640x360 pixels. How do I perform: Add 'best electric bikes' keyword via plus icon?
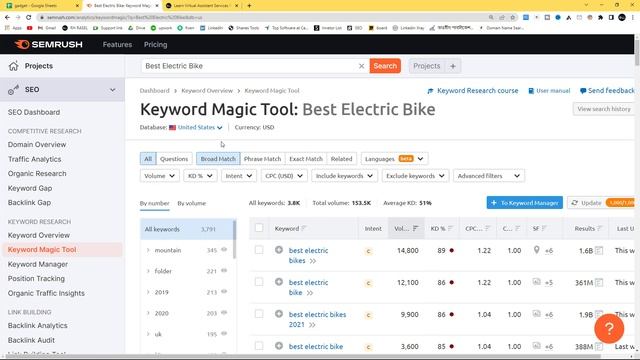(x=279, y=250)
